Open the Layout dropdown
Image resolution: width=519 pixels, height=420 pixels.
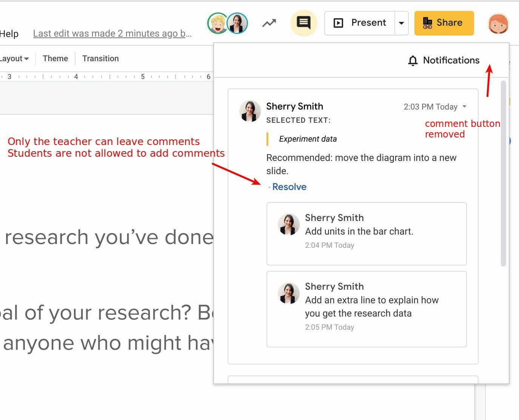click(x=13, y=58)
